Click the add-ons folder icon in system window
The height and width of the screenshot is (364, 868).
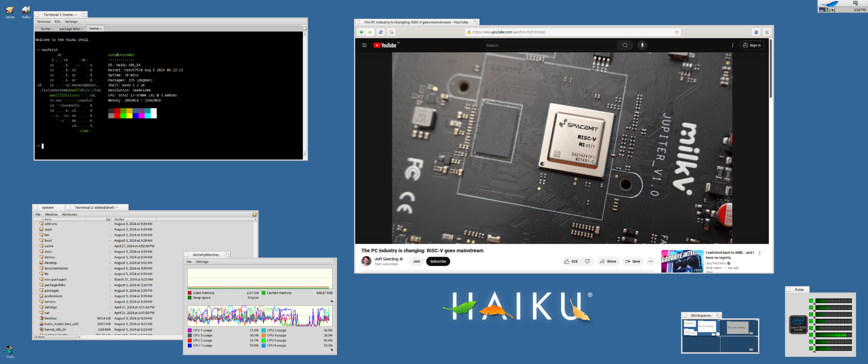(41, 224)
